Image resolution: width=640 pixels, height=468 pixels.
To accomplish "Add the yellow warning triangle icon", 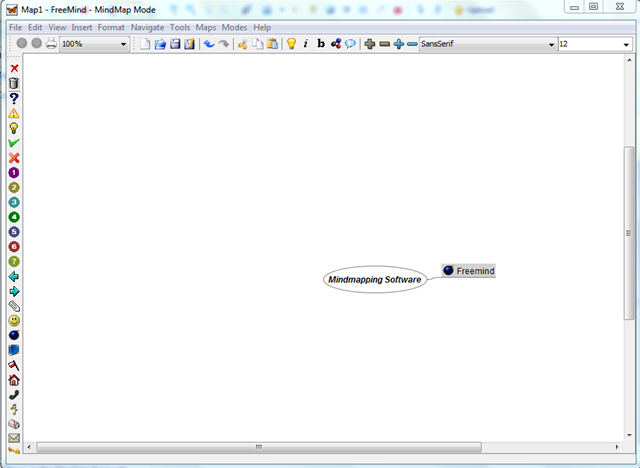I will click(14, 113).
